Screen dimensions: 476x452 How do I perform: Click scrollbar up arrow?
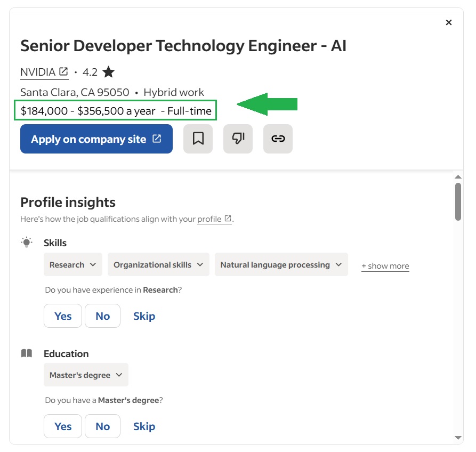458,176
